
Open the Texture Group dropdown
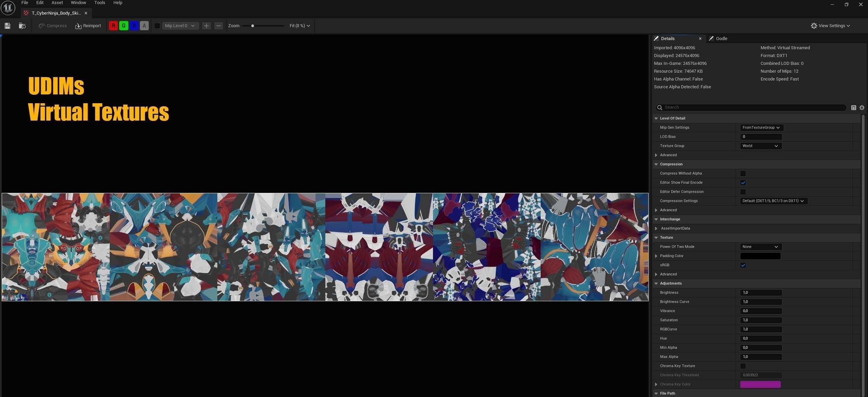(x=760, y=146)
